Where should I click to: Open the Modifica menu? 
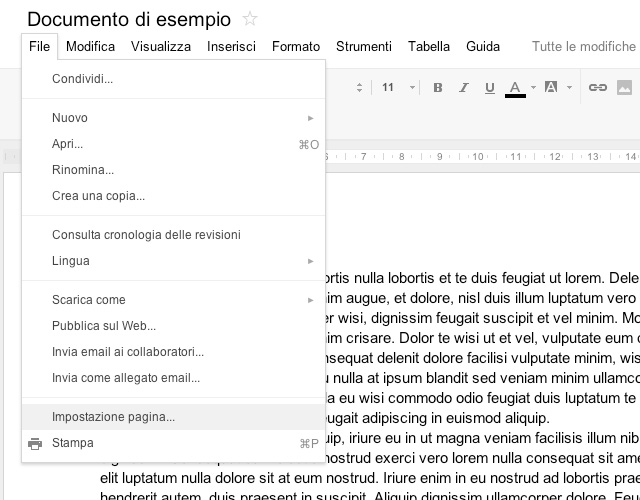tap(90, 46)
